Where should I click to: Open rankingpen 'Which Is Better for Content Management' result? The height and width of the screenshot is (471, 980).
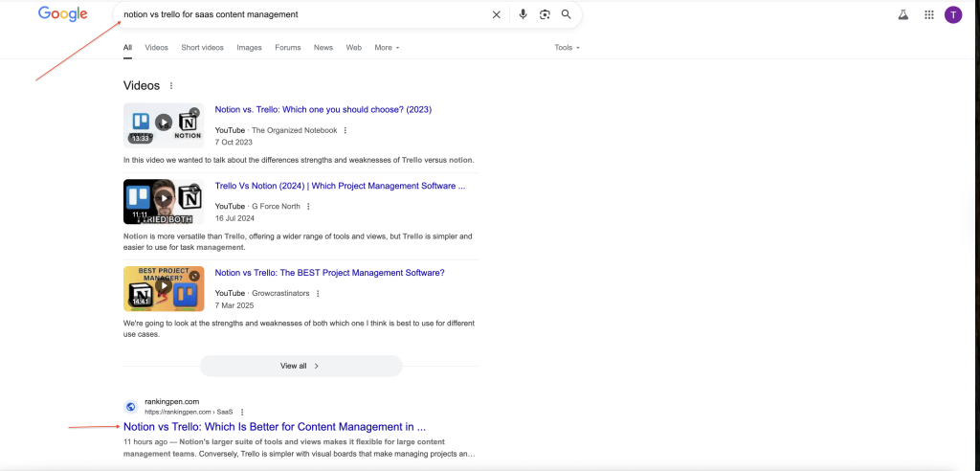[x=275, y=427]
